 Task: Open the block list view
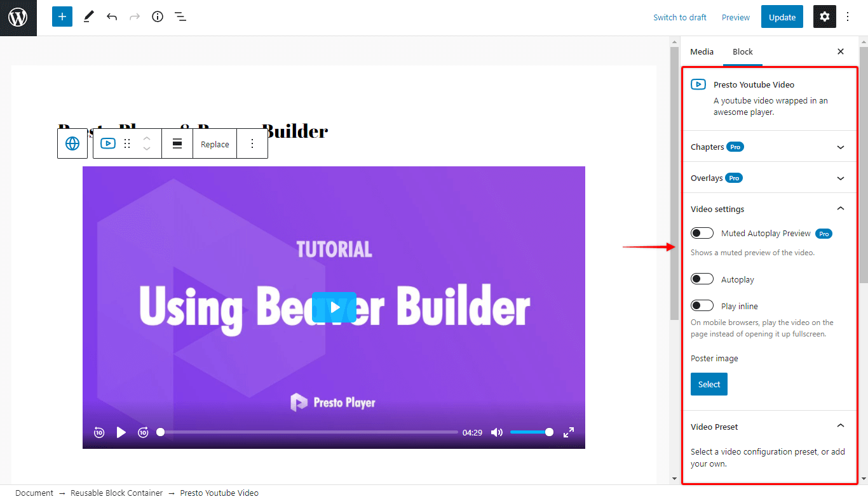180,17
